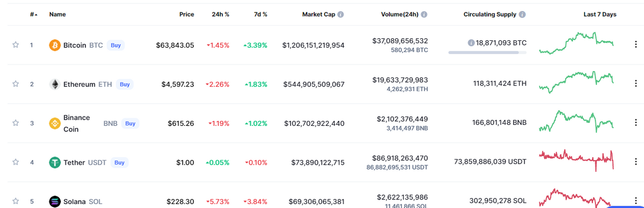Open the three-dot menu for Bitcoin
The image size is (644, 208).
[x=635, y=44]
